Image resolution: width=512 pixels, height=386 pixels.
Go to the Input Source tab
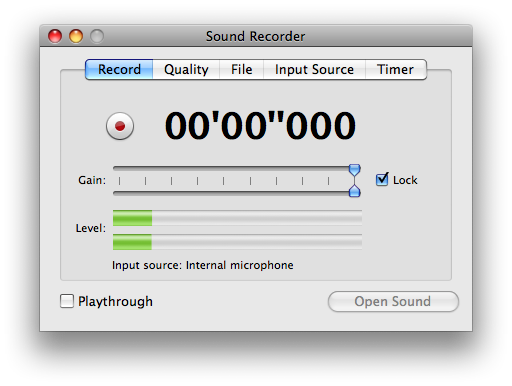314,69
